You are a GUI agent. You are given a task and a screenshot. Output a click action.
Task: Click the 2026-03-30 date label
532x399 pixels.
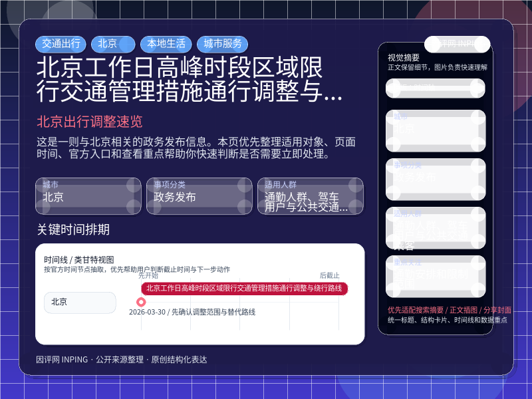tap(147, 312)
